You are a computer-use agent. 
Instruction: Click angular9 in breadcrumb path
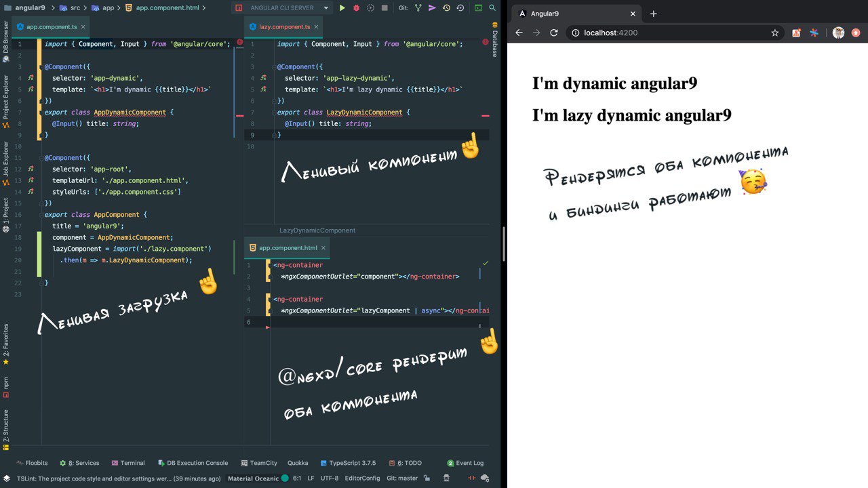pos(24,8)
